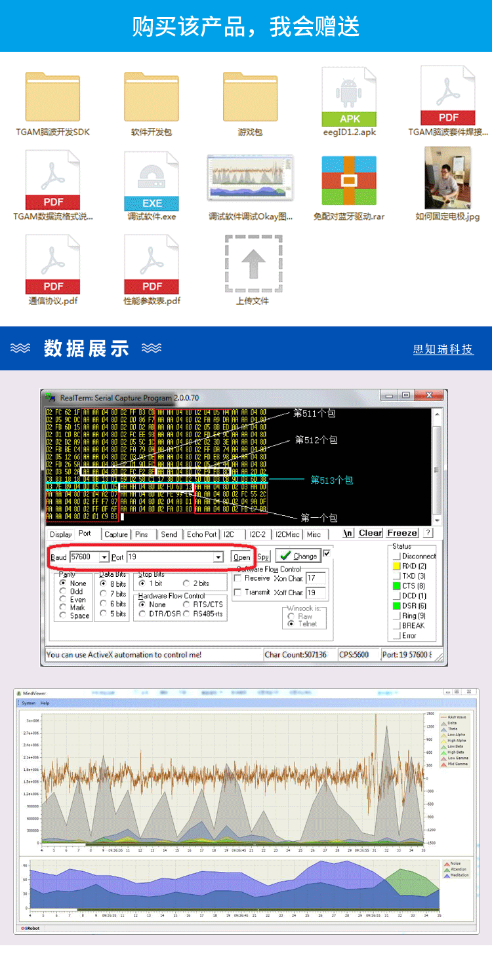492x980 pixels.
Task: Click the CTS (8) green status indicator
Action: [x=396, y=585]
